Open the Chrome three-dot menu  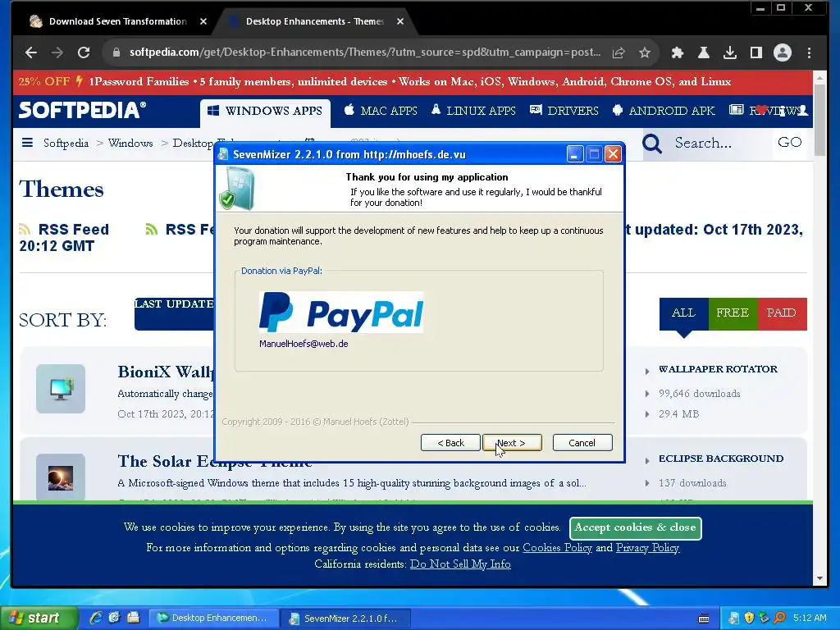pyautogui.click(x=809, y=52)
